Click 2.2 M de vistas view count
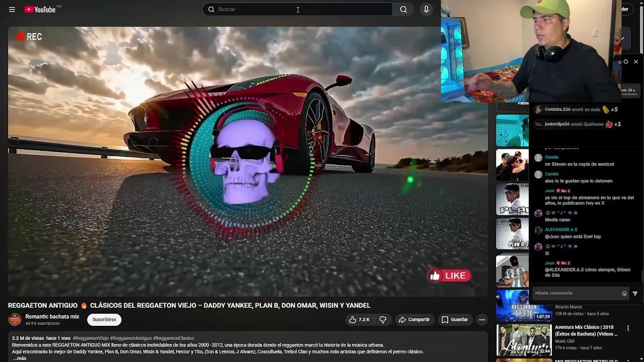Viewport: 644px width, 362px height. click(28, 338)
